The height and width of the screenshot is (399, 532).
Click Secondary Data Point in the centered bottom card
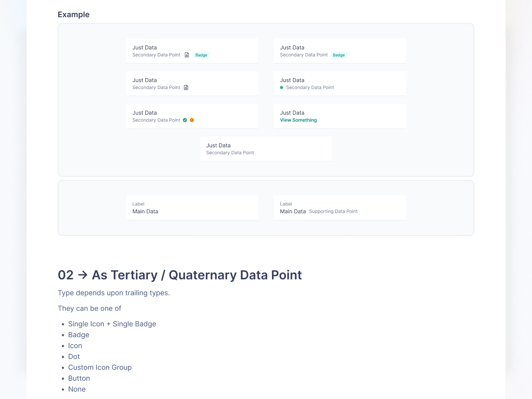[x=230, y=153]
